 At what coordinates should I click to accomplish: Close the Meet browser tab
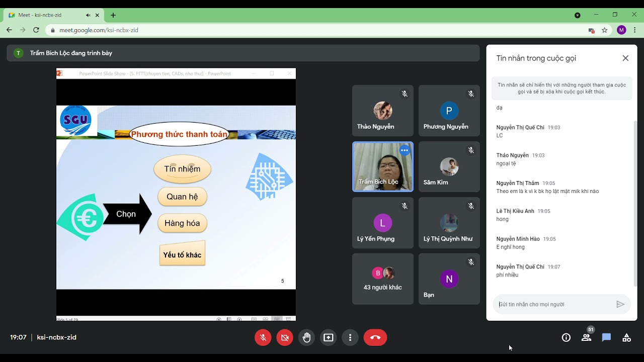(98, 15)
